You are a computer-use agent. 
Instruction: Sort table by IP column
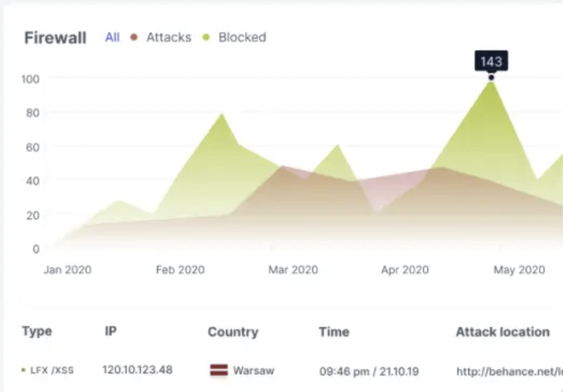point(111,331)
